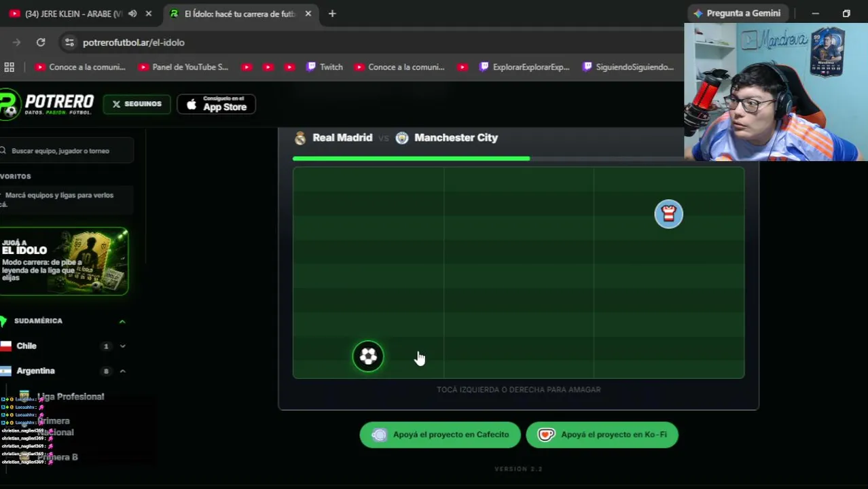Collapse the Sudamérica section

[x=122, y=321]
